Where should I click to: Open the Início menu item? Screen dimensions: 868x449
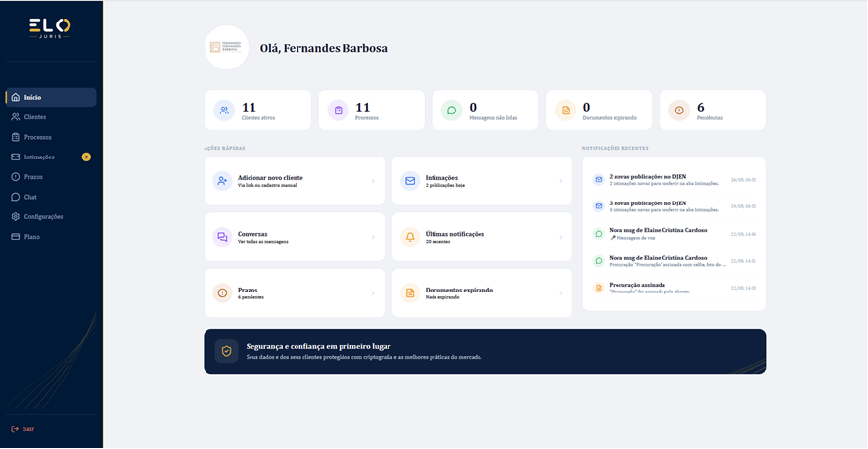pyautogui.click(x=51, y=98)
